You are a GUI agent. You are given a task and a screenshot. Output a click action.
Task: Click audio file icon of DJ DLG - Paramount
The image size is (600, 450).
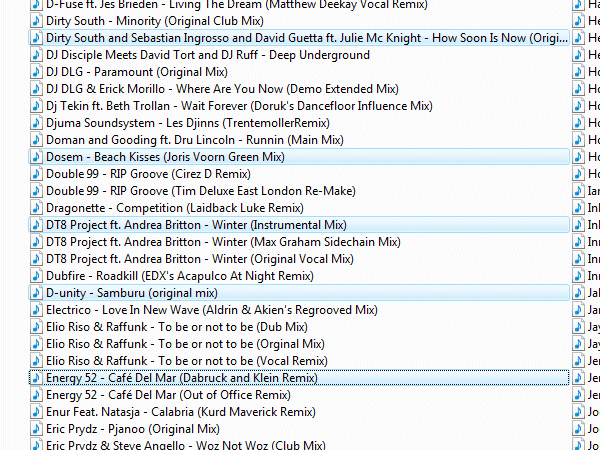coord(36,72)
